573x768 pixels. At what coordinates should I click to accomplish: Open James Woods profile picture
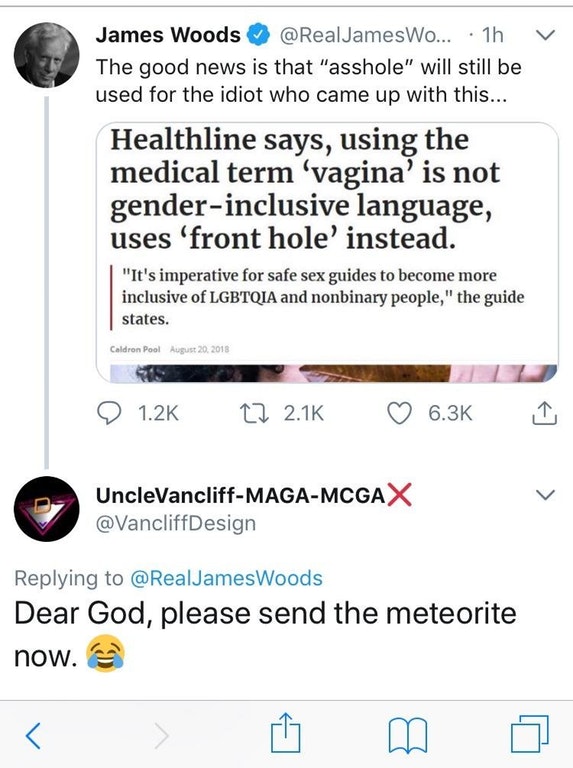pyautogui.click(x=47, y=55)
